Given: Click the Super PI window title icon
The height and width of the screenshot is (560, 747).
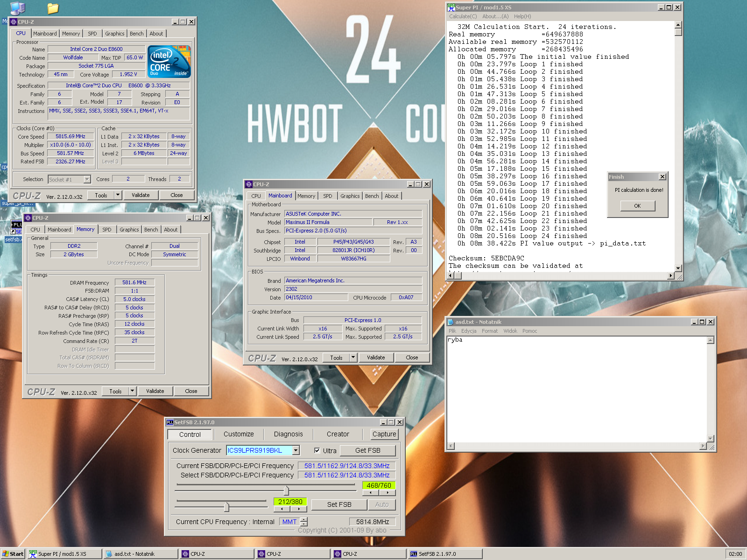Looking at the screenshot, I should [451, 7].
